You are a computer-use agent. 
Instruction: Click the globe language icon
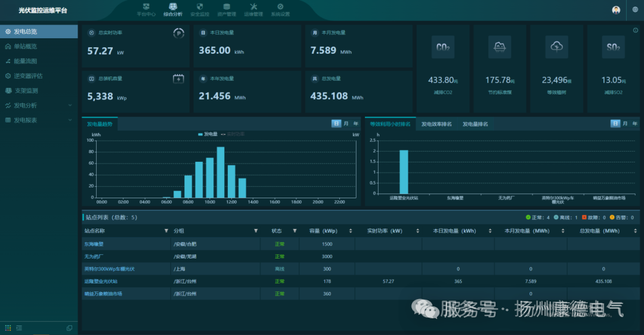point(634,10)
